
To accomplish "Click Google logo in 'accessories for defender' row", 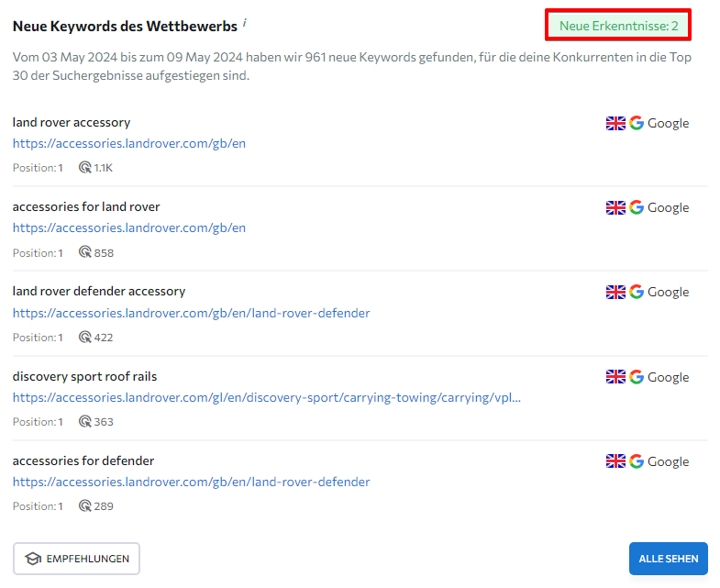I will [x=637, y=461].
